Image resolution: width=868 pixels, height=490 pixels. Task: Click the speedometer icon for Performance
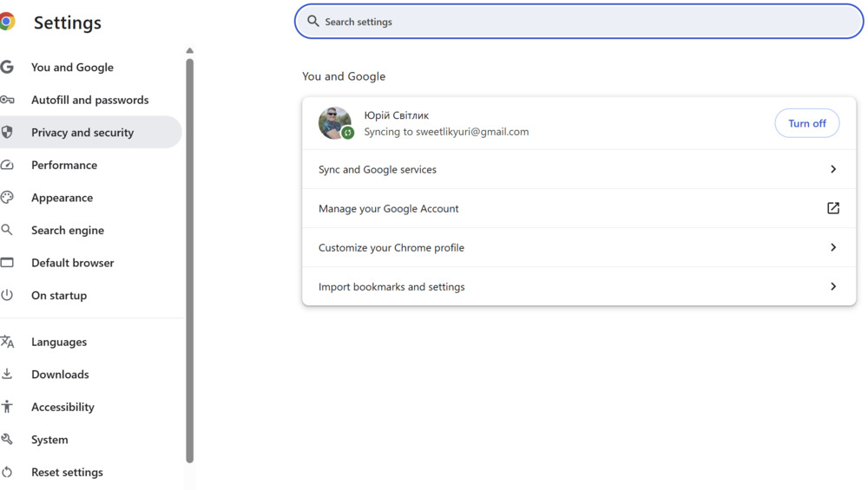7,165
